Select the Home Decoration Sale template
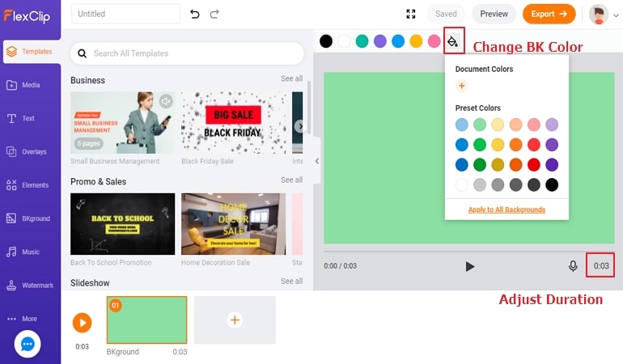623x364 pixels. click(x=234, y=224)
